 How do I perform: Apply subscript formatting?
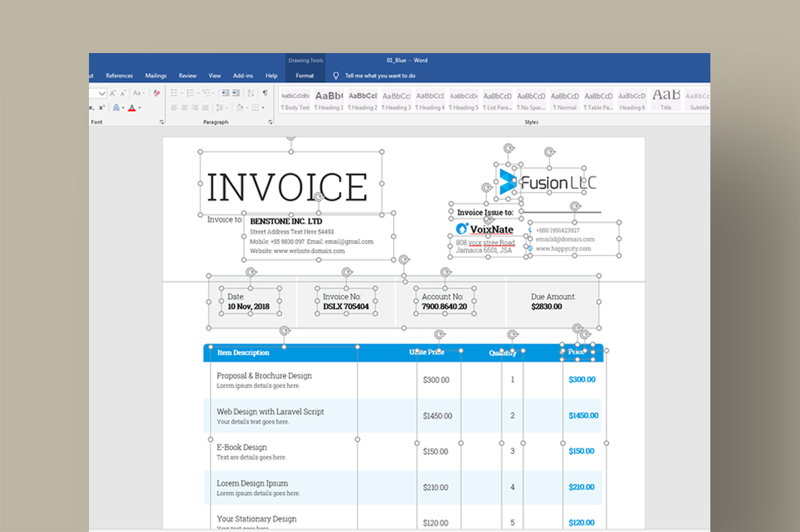pyautogui.click(x=91, y=108)
